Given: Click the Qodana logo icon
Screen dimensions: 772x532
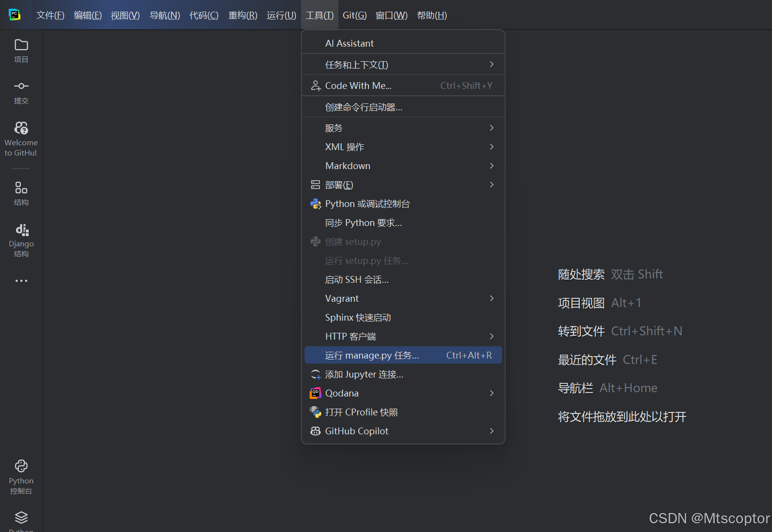Looking at the screenshot, I should (316, 393).
